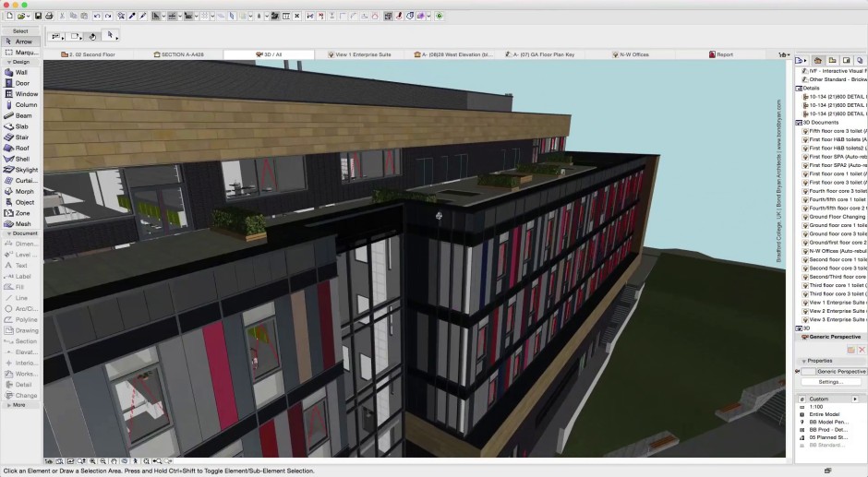Collapse the Properties panel section

pyautogui.click(x=803, y=361)
